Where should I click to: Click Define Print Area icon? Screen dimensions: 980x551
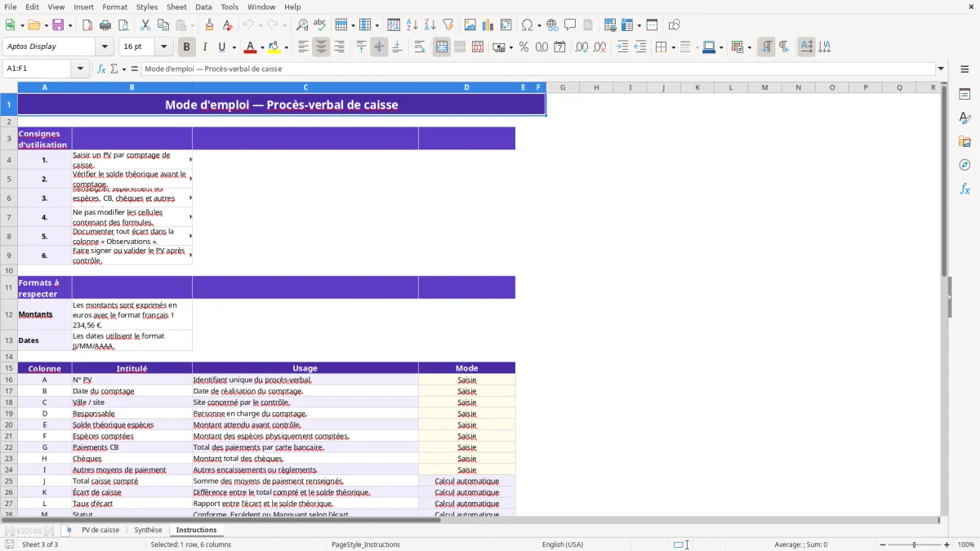tap(610, 25)
